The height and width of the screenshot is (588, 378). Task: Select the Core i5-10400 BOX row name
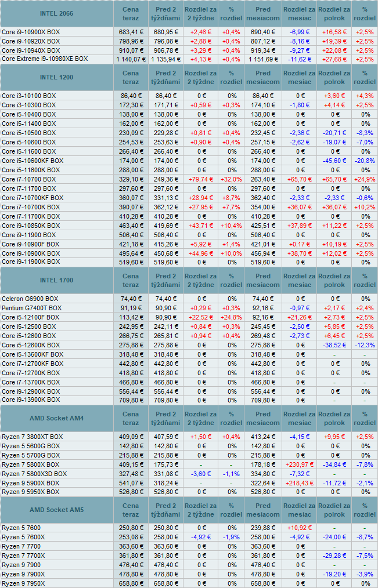click(x=28, y=114)
